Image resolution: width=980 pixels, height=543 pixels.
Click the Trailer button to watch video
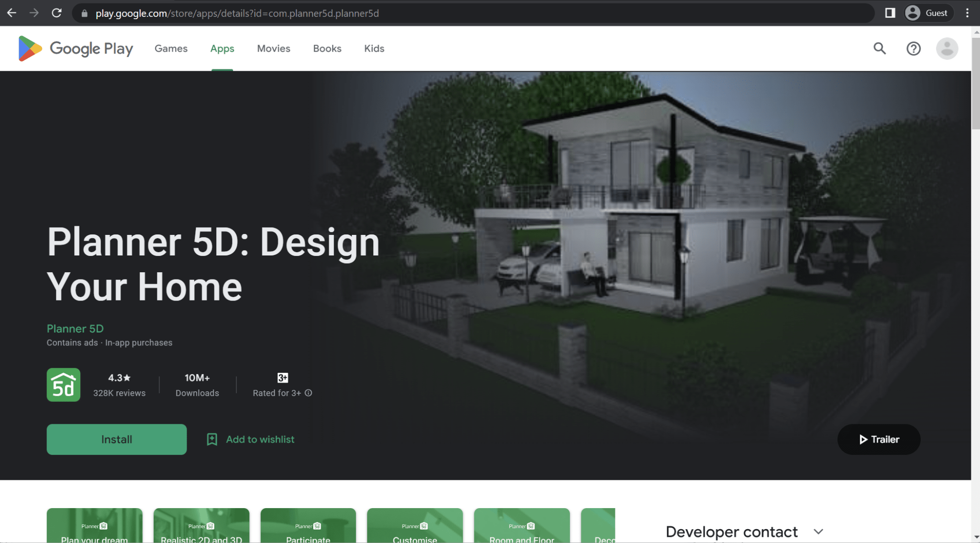[879, 439]
